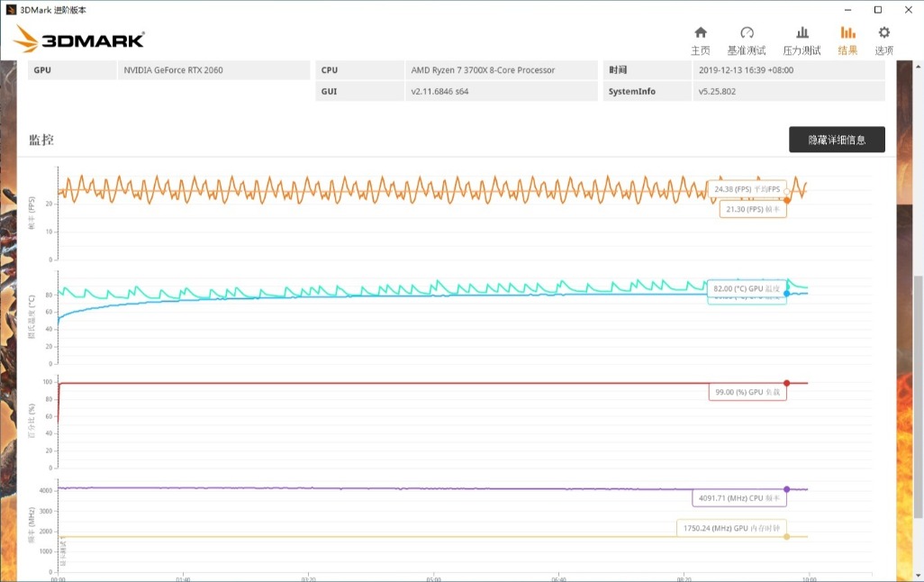Screen dimensions: 924x582
Task: Click the v5.25.802 SystemInfo version
Action: [717, 91]
